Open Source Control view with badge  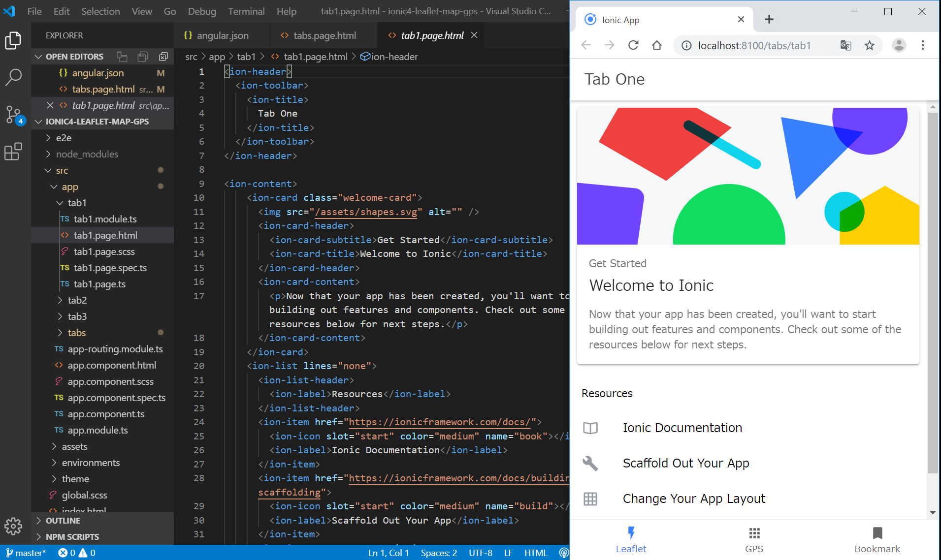coord(13,114)
